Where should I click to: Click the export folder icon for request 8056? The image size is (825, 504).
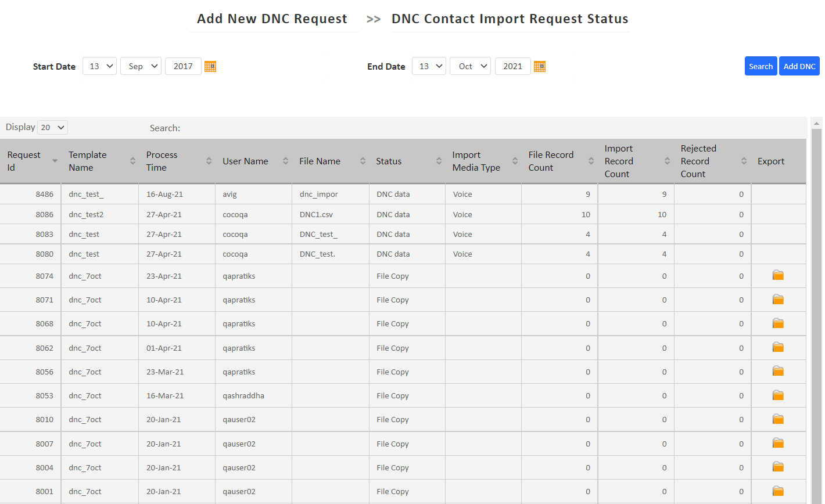click(778, 370)
